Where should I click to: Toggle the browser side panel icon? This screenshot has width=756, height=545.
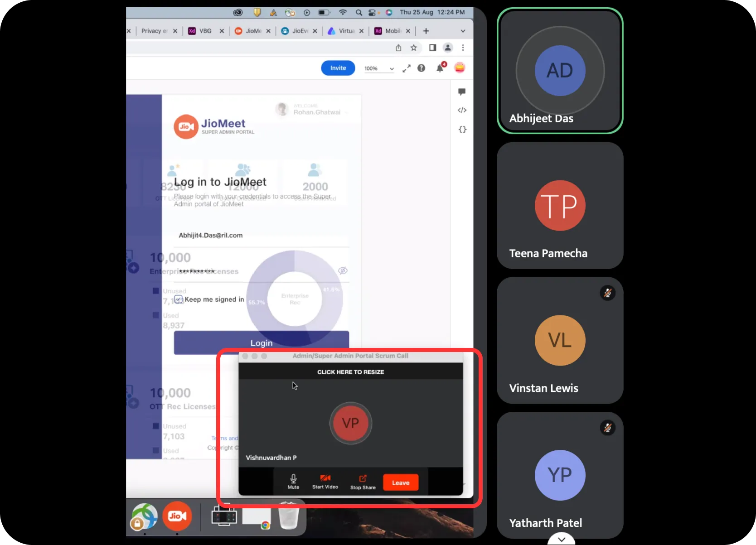pos(432,48)
